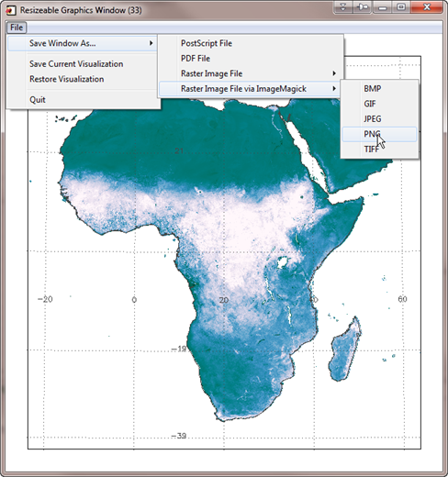
Task: Open the File menu
Action: pos(17,28)
